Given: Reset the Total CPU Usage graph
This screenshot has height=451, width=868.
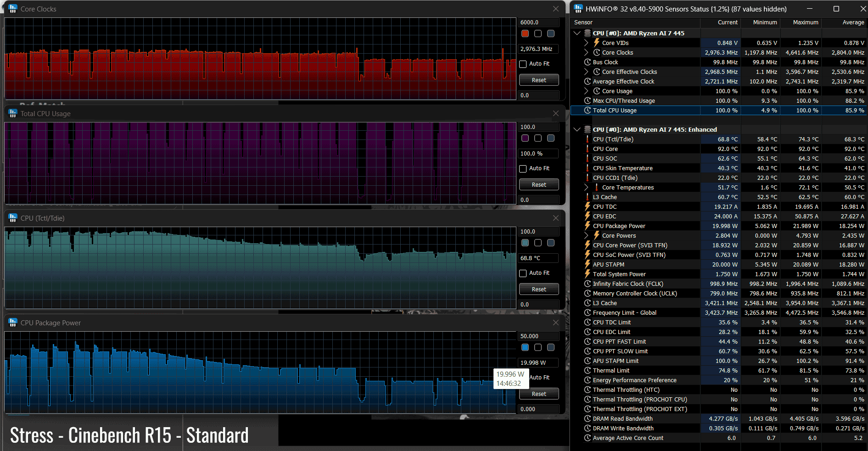Looking at the screenshot, I should (x=539, y=184).
